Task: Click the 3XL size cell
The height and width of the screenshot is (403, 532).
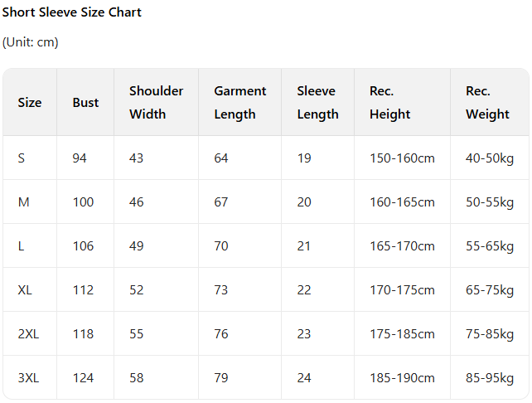Action: tap(28, 378)
